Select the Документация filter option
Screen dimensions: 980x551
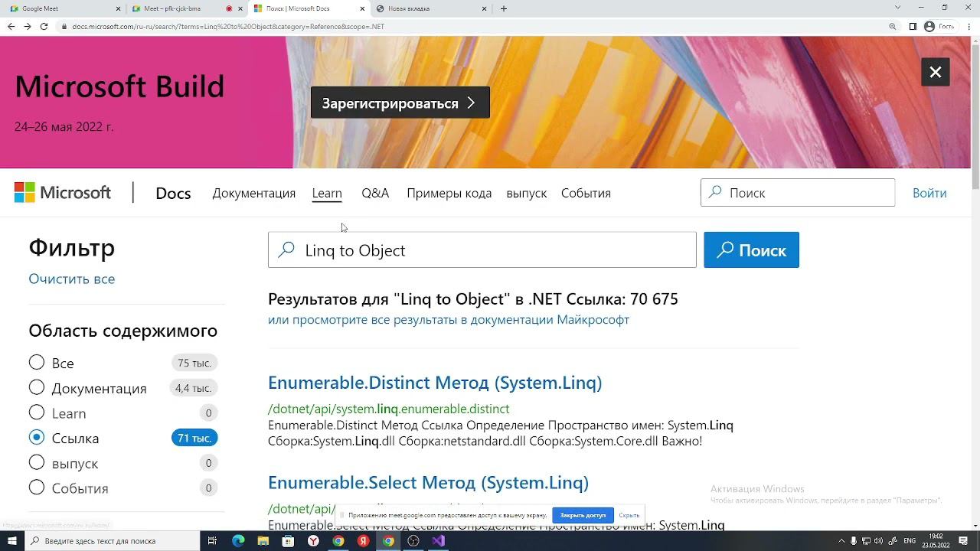coord(37,388)
